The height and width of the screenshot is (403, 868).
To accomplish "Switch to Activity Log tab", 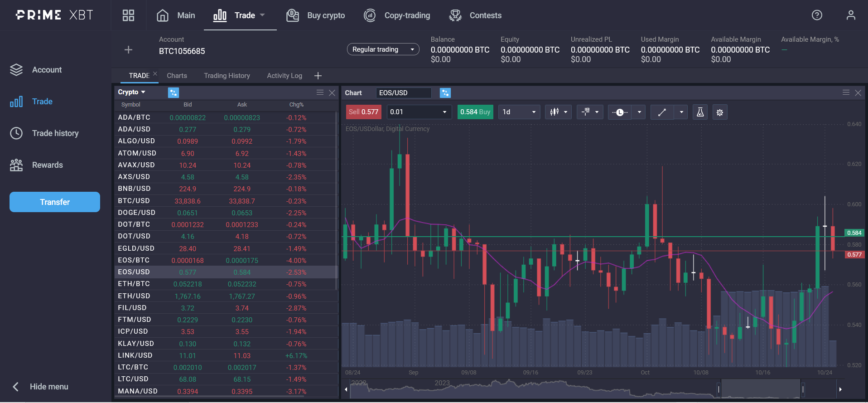I will pos(285,76).
